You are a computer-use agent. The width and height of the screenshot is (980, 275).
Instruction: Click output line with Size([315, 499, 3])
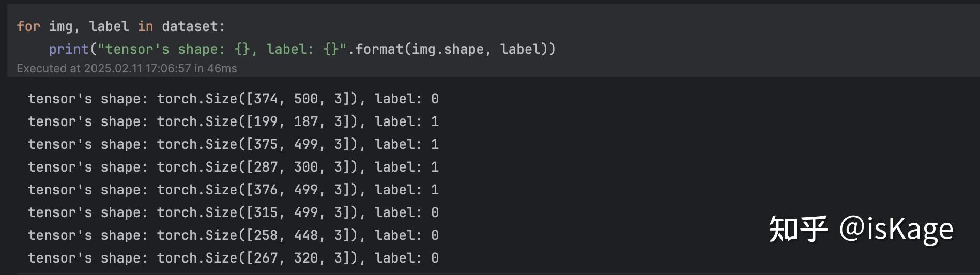click(233, 212)
